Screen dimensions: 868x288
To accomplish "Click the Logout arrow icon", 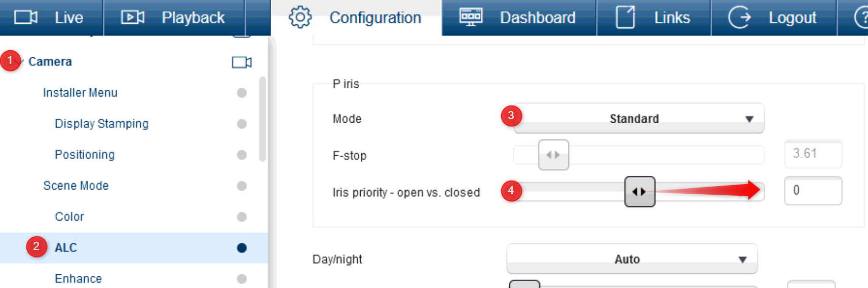I will click(739, 17).
